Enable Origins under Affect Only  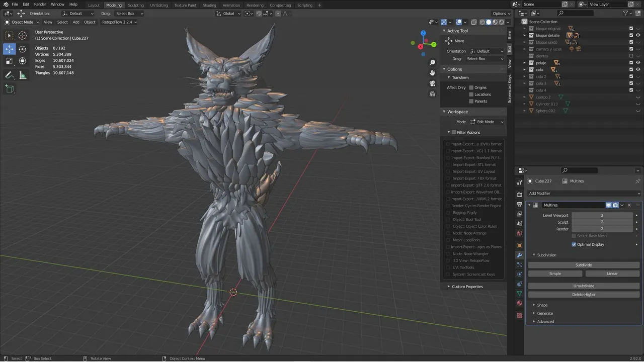pyautogui.click(x=471, y=87)
